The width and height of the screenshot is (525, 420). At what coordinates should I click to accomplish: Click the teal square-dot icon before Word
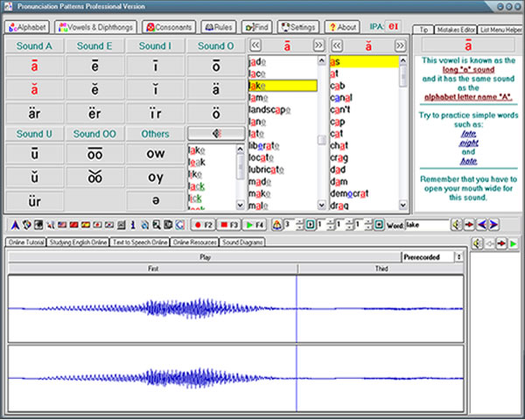point(379,225)
